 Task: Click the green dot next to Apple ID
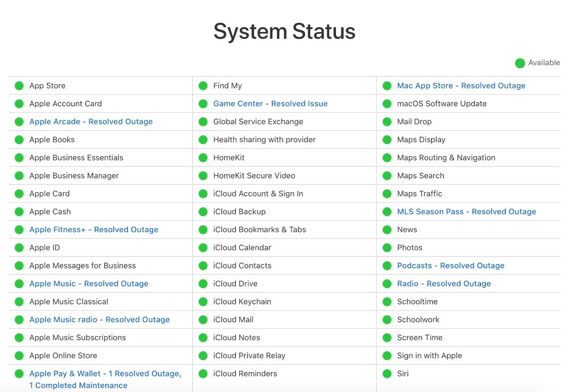[x=19, y=248]
